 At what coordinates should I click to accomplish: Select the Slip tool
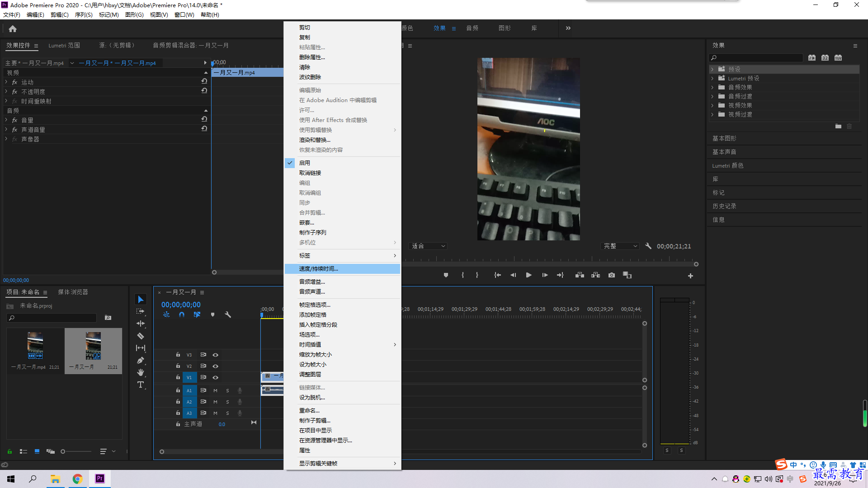coord(141,348)
